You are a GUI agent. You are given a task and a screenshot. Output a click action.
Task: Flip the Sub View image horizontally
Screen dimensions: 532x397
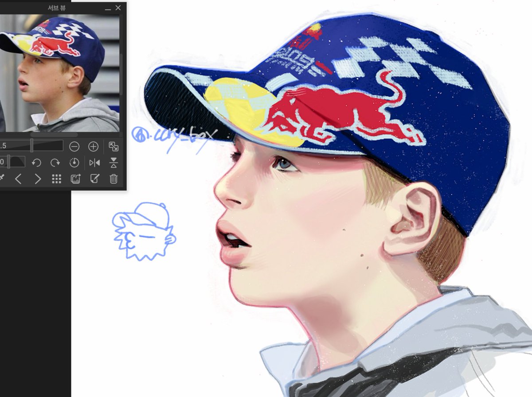(x=94, y=163)
